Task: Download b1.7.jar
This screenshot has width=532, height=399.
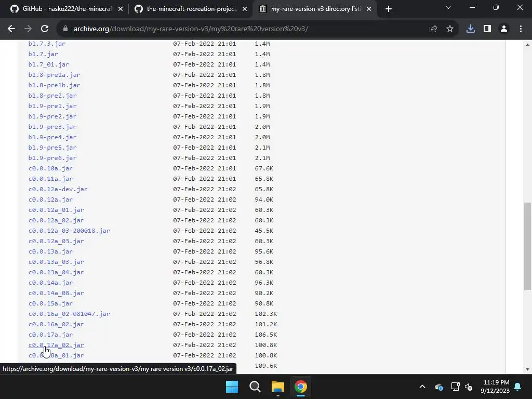Action: coord(43,54)
